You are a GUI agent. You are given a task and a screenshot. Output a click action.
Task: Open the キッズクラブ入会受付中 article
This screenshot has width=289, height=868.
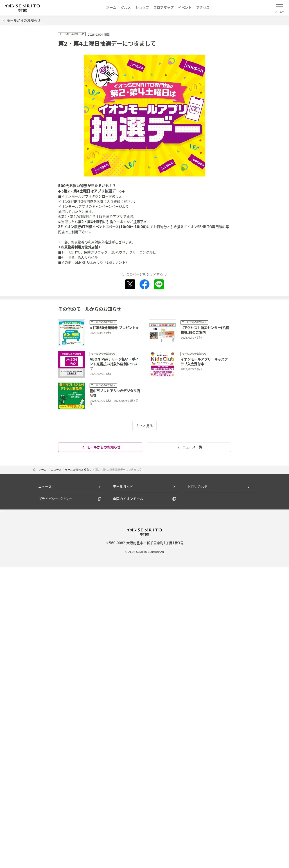pos(204,362)
